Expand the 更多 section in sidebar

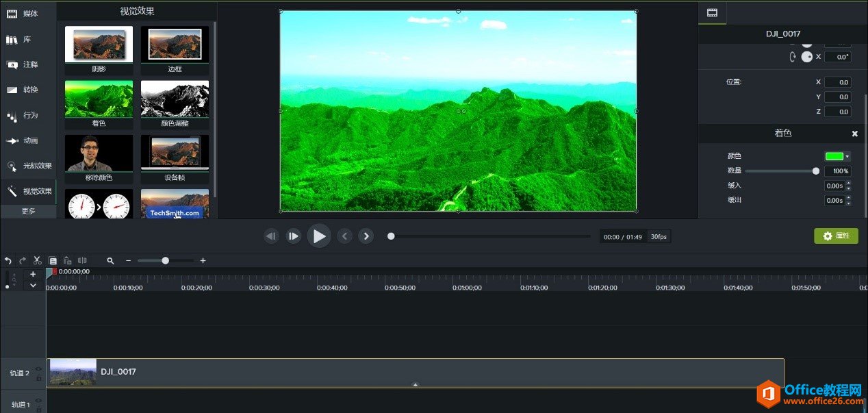pos(28,211)
